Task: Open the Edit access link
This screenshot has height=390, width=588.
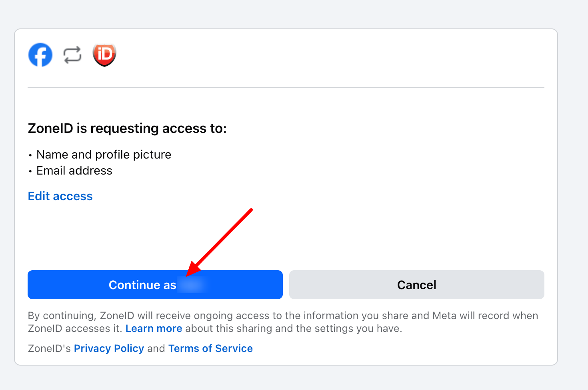Action: pyautogui.click(x=60, y=196)
